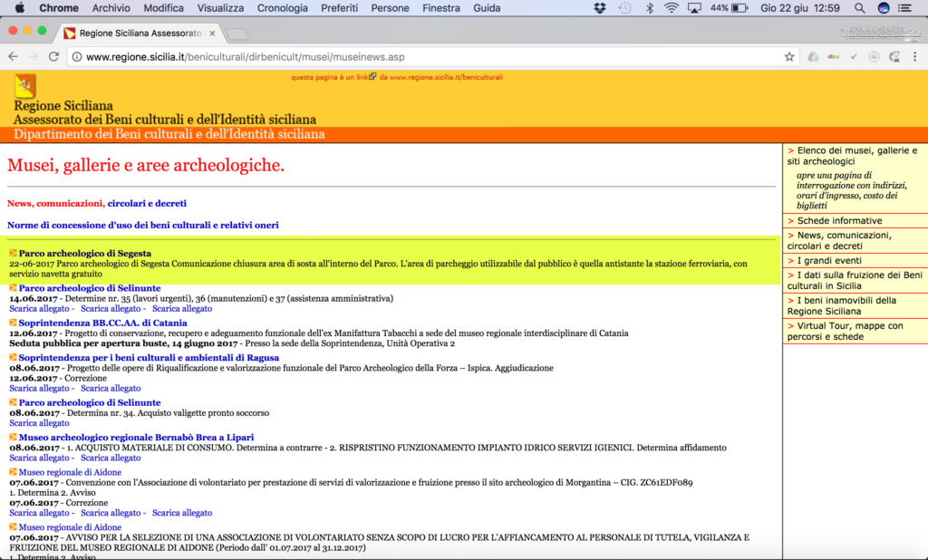
Task: Click the 'Assessorato dei Beni culturali' header text
Action: click(165, 120)
